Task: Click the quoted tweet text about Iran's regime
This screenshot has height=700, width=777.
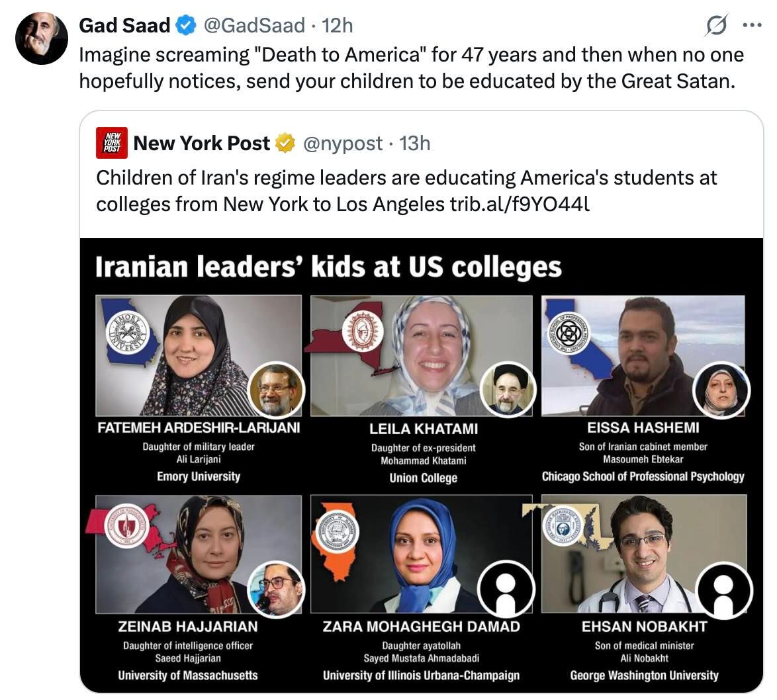Action: (x=406, y=191)
